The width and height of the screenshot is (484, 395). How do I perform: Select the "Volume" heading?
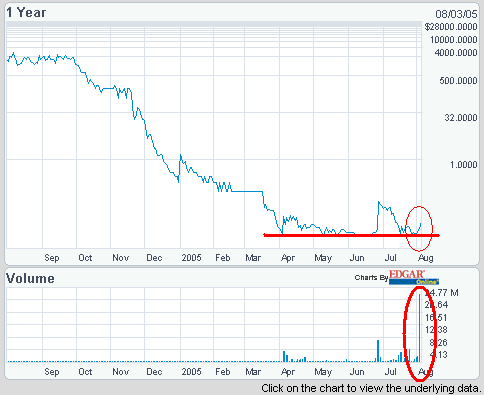click(x=30, y=279)
